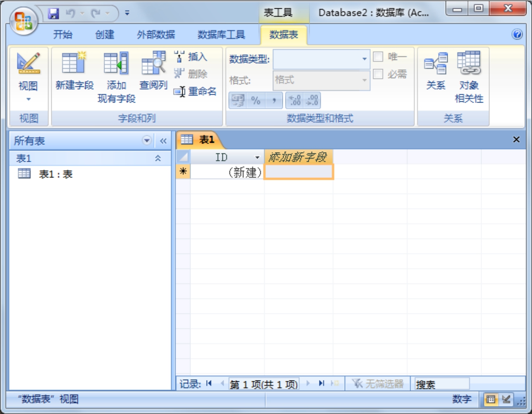
Task: Enable the Unique (唯一) checkbox
Action: tap(378, 57)
